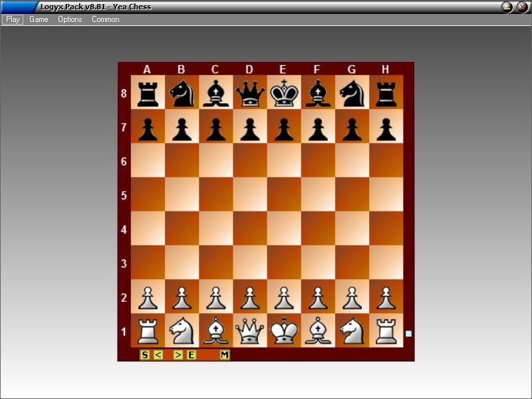Click the empty H3 square
The width and height of the screenshot is (532, 399).
point(386,262)
